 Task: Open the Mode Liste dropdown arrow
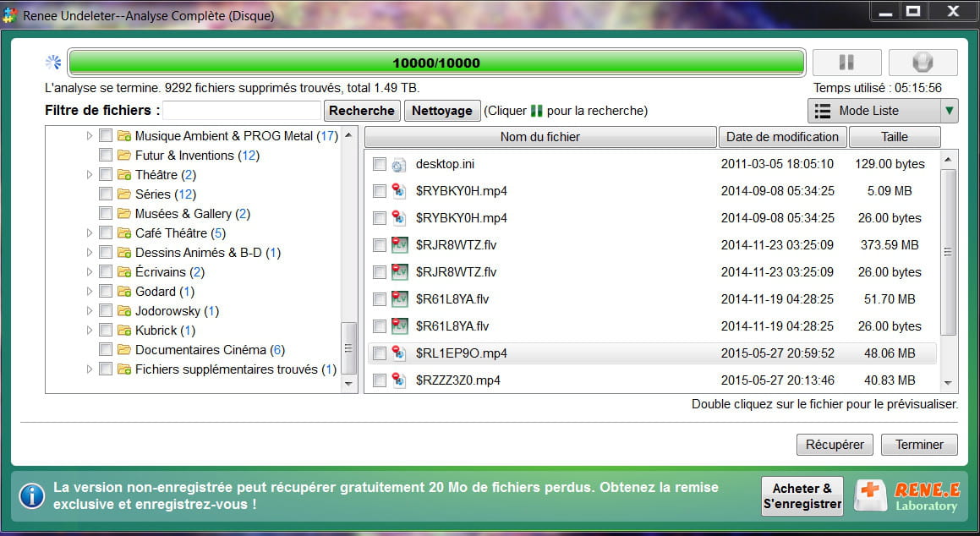tap(950, 111)
